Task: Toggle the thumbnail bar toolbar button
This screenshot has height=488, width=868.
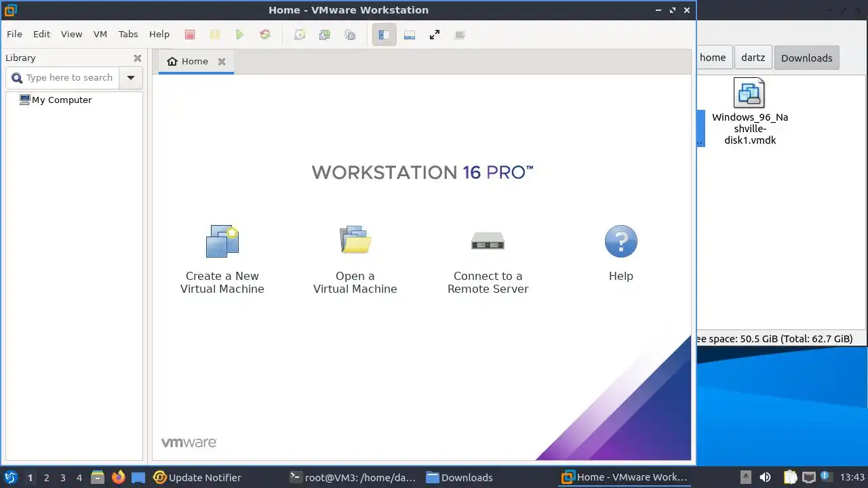Action: (410, 35)
